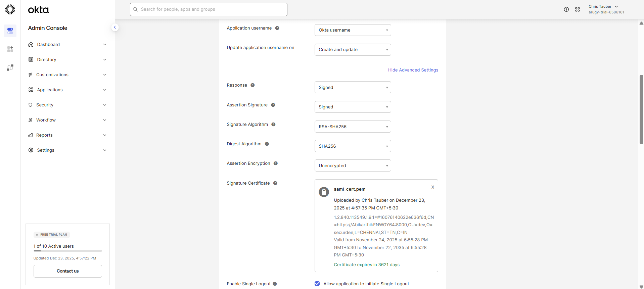
Task: Uncheck Allow application to initiate Single Logout
Action: coord(317,284)
